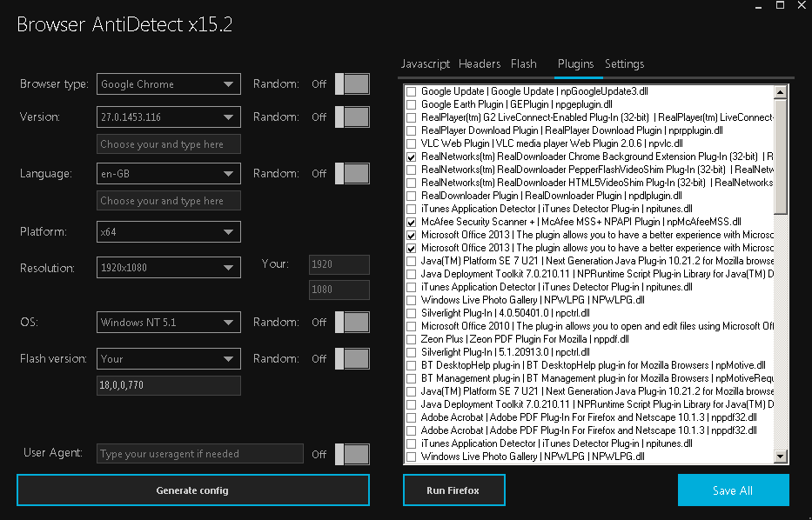Check the VLC Web Plugin checkbox
This screenshot has width=812, height=520.
pos(412,143)
